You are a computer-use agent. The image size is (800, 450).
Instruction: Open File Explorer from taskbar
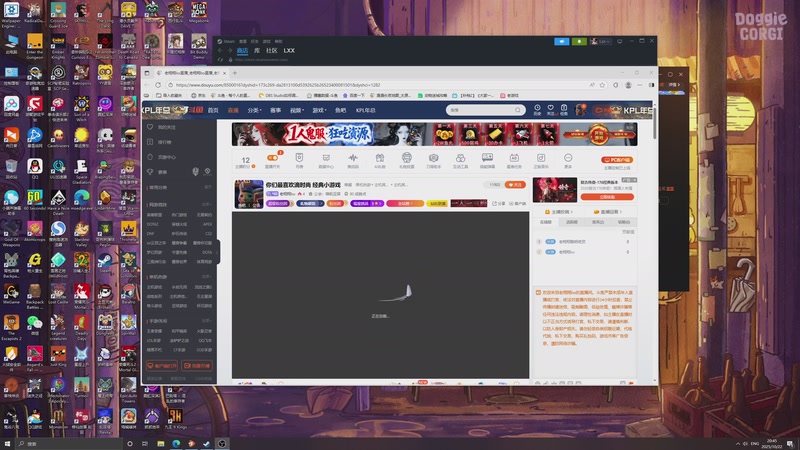click(x=161, y=443)
